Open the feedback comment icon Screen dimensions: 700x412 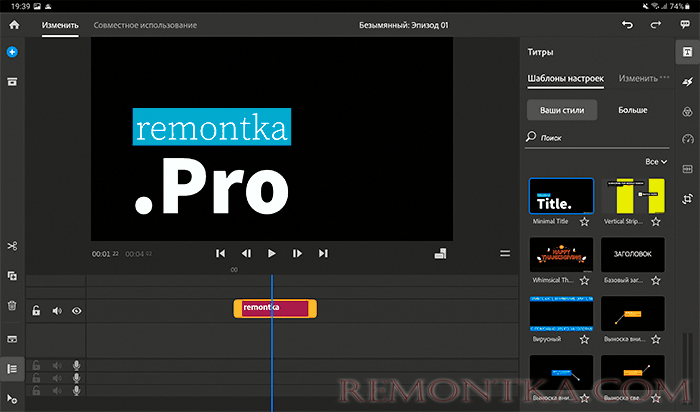tap(685, 25)
